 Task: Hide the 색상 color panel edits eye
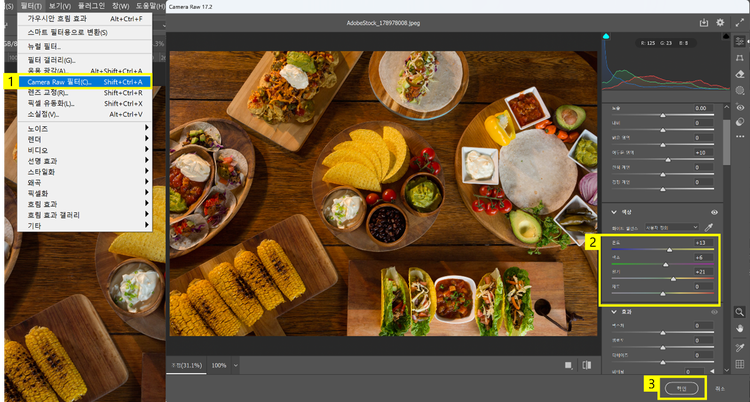pos(714,212)
